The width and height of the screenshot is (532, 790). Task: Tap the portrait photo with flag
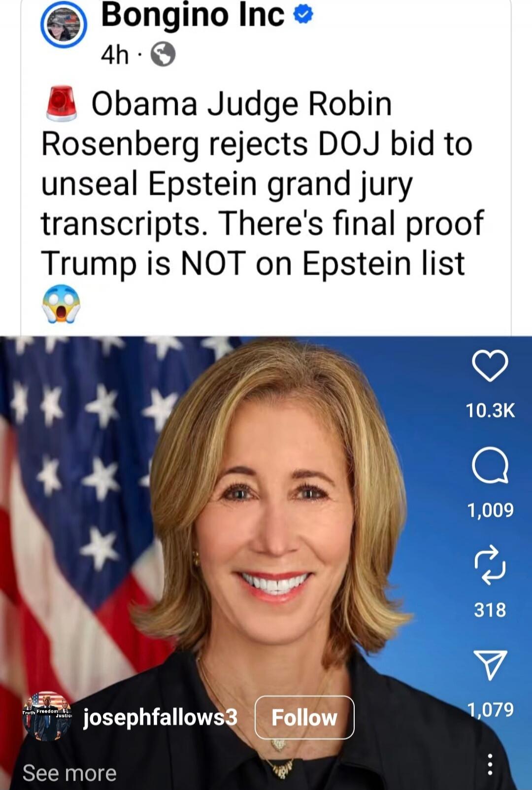click(x=236, y=517)
